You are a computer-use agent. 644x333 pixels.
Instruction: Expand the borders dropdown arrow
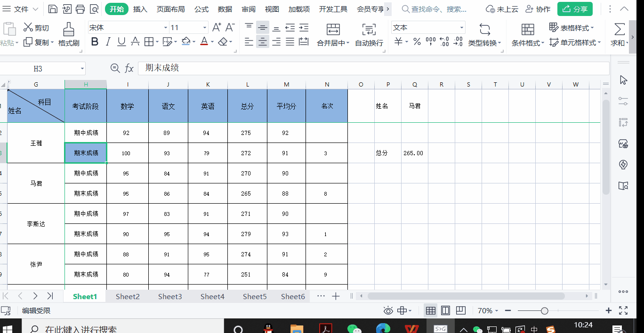click(157, 42)
